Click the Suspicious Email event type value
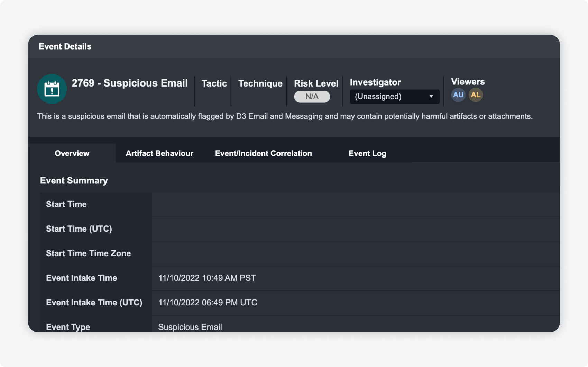This screenshot has width=588, height=367. (x=190, y=327)
